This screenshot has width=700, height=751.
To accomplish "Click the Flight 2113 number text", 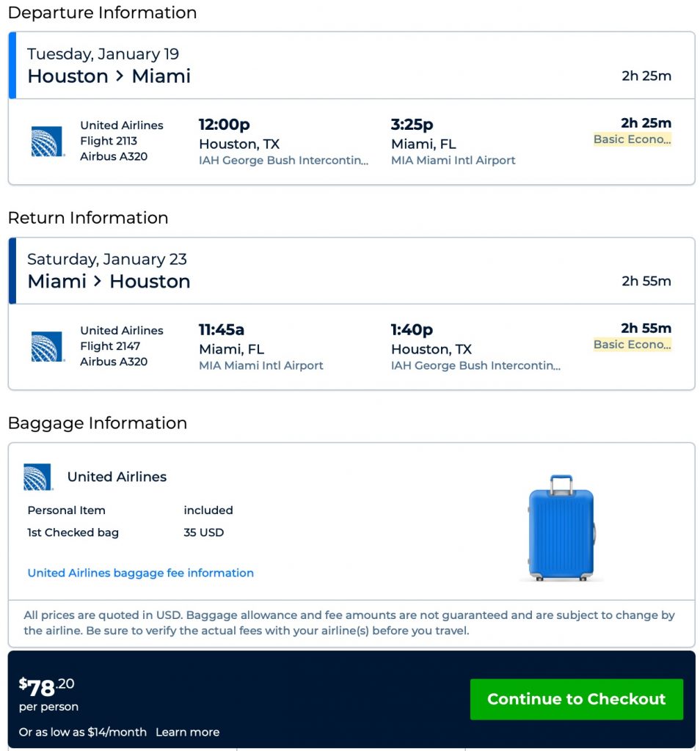I will coord(109,141).
